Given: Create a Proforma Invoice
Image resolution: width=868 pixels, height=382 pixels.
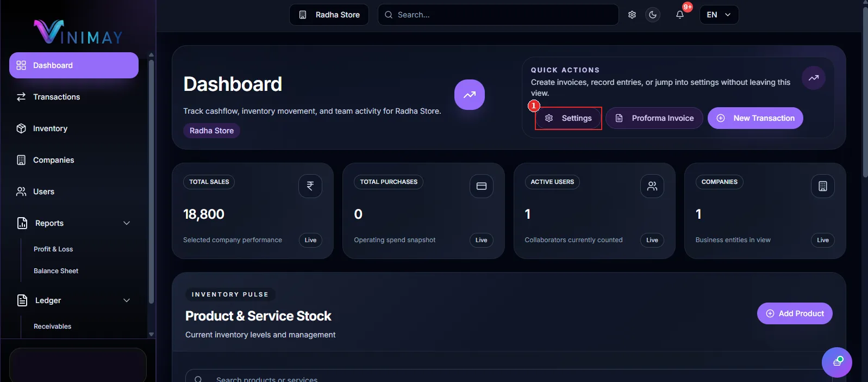Looking at the screenshot, I should (654, 118).
